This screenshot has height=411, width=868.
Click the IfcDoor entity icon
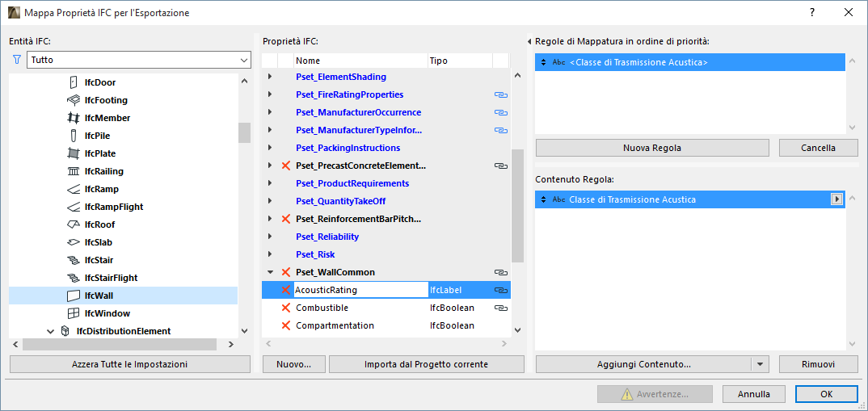(73, 82)
